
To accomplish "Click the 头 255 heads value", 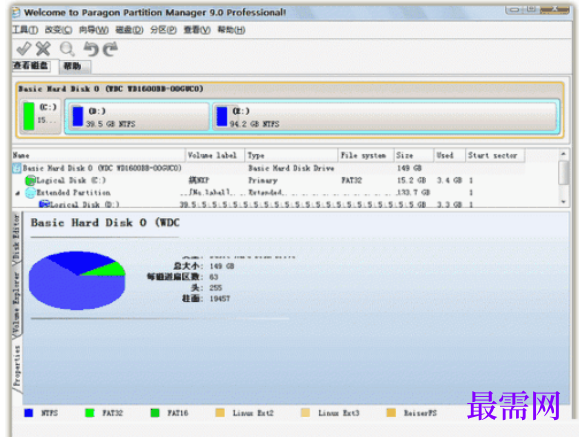I will click(x=216, y=288).
